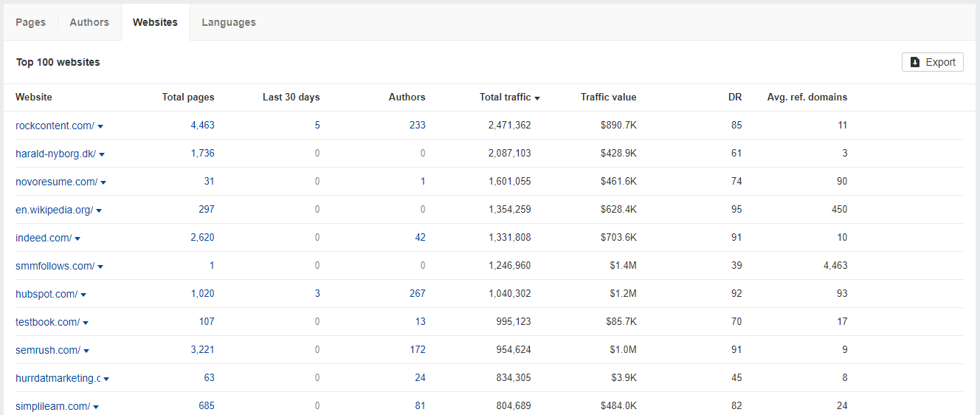Open rockcontent.com website link
This screenshot has height=415, width=980.
pos(55,126)
